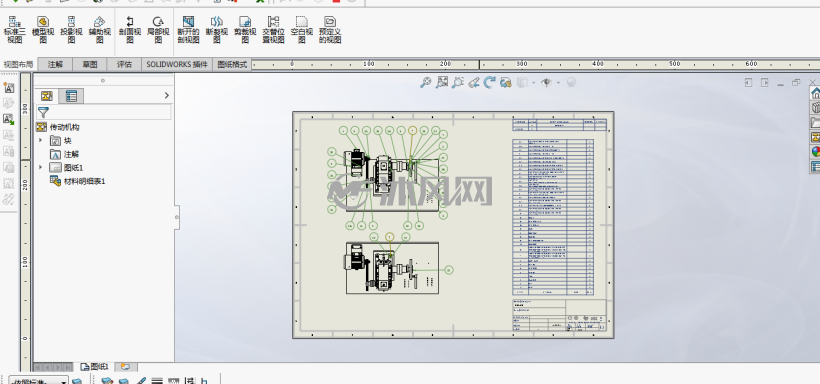The width and height of the screenshot is (820, 384).
Task: Select the 注解 tree item
Action: pos(64,154)
